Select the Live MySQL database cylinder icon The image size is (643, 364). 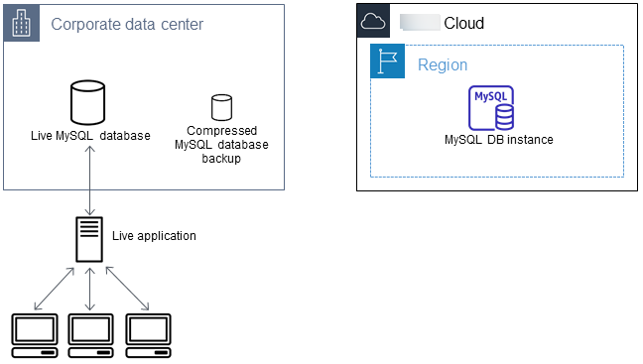click(x=87, y=102)
